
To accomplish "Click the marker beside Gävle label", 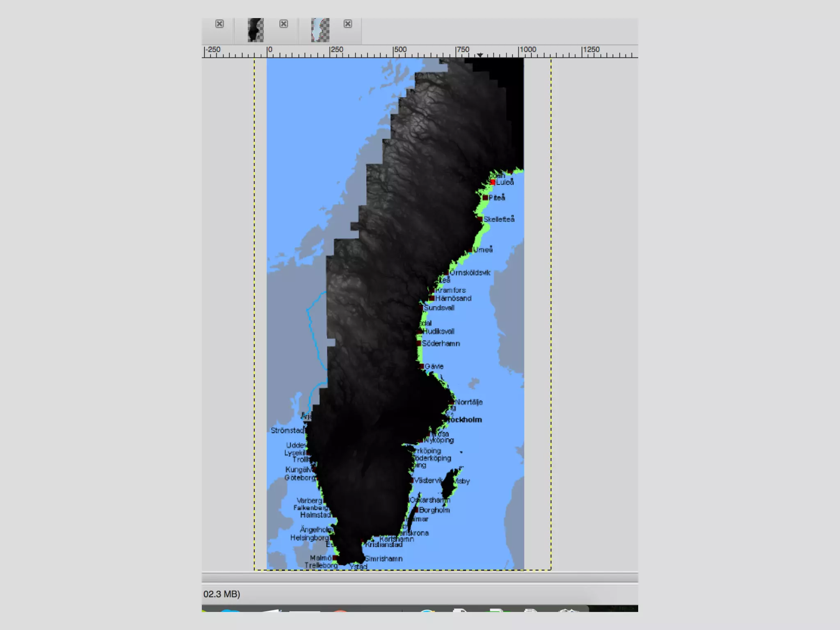I will 421,366.
